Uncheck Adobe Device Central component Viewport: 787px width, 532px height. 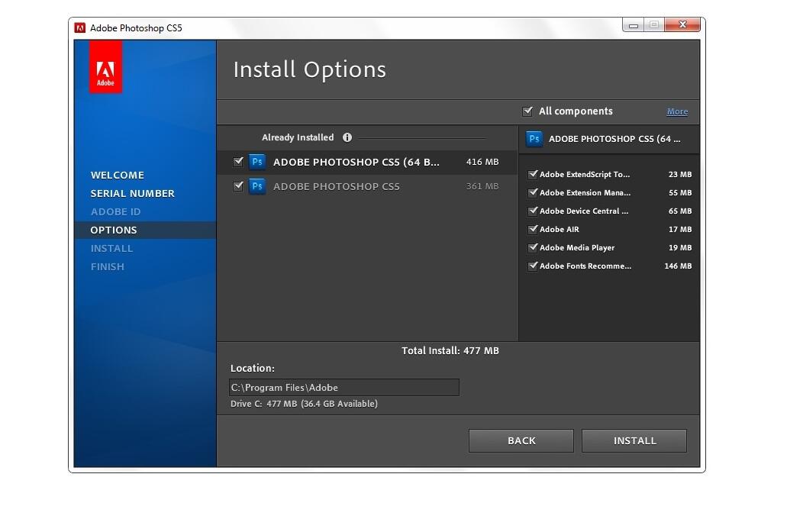click(x=533, y=211)
